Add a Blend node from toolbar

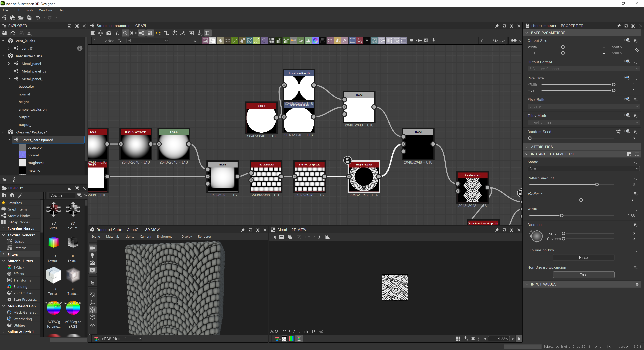(213, 41)
